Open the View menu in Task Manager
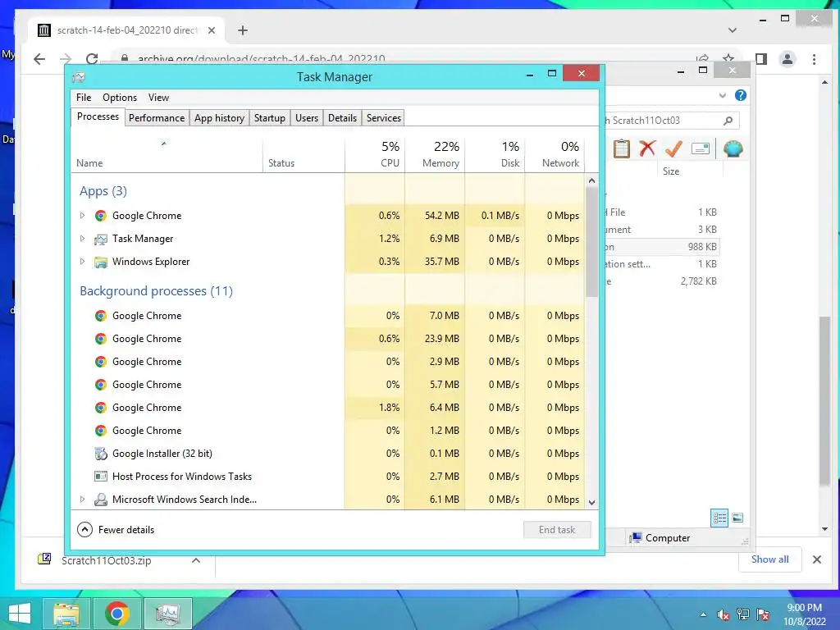 click(158, 98)
